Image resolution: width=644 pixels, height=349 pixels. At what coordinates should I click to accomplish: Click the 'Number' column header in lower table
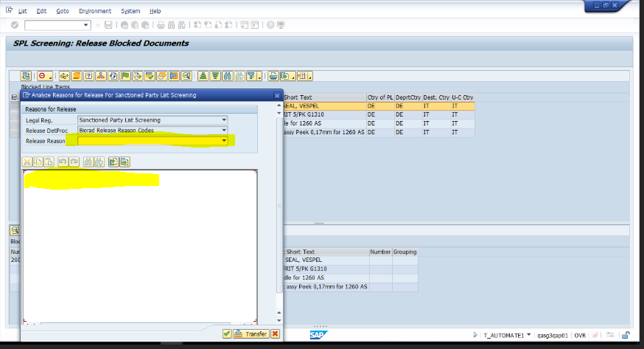pos(380,252)
